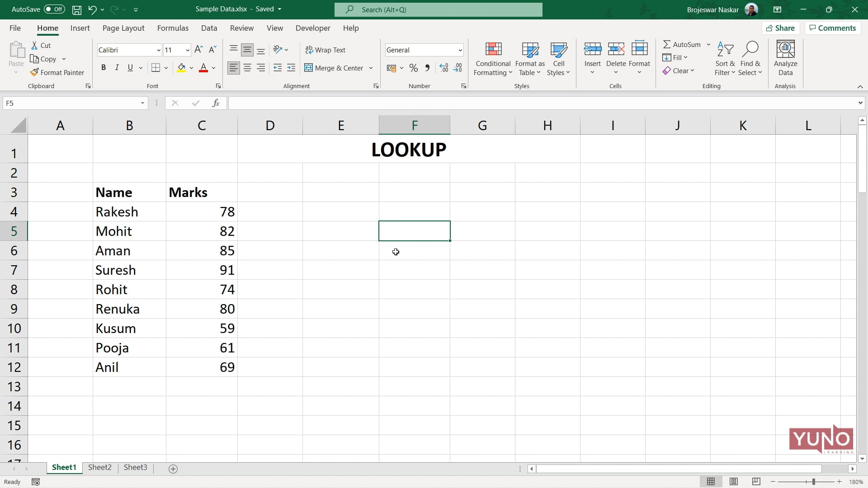Expand the Fill Color dropdown arrow
The image size is (868, 488).
click(191, 68)
